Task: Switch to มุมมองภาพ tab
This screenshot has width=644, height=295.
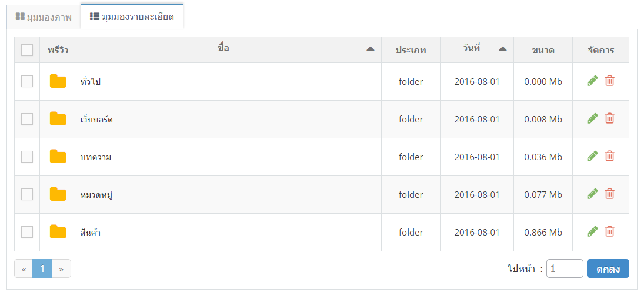Action: [x=44, y=17]
